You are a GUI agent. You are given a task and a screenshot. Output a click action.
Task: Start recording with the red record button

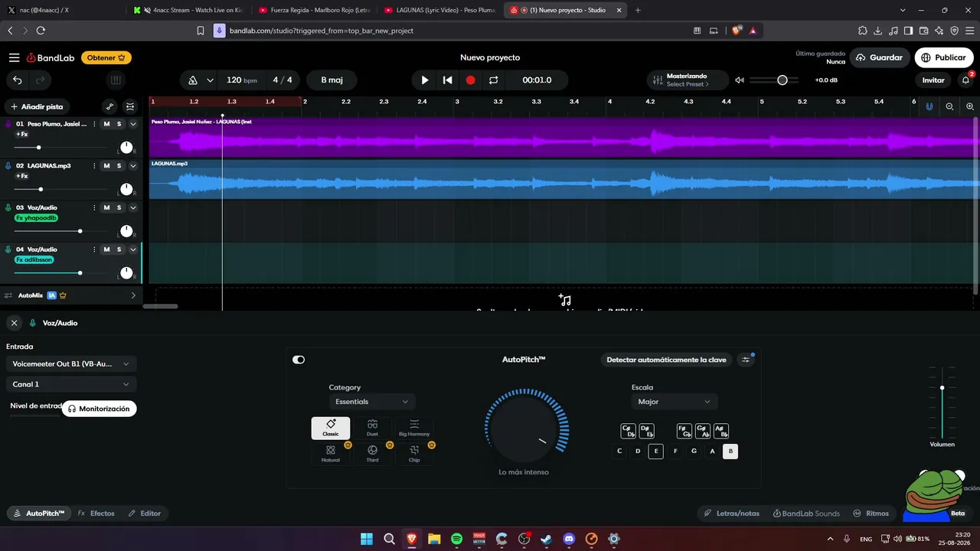point(470,80)
